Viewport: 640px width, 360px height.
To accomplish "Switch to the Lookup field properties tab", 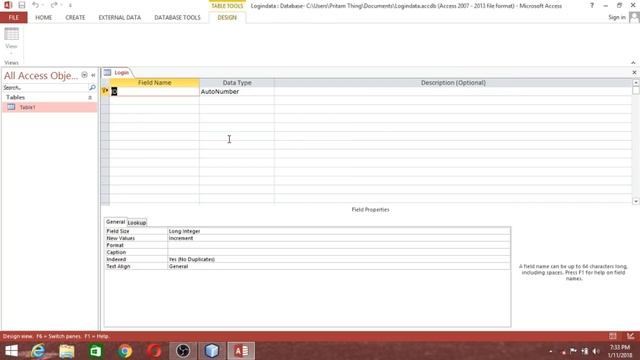I will [137, 223].
